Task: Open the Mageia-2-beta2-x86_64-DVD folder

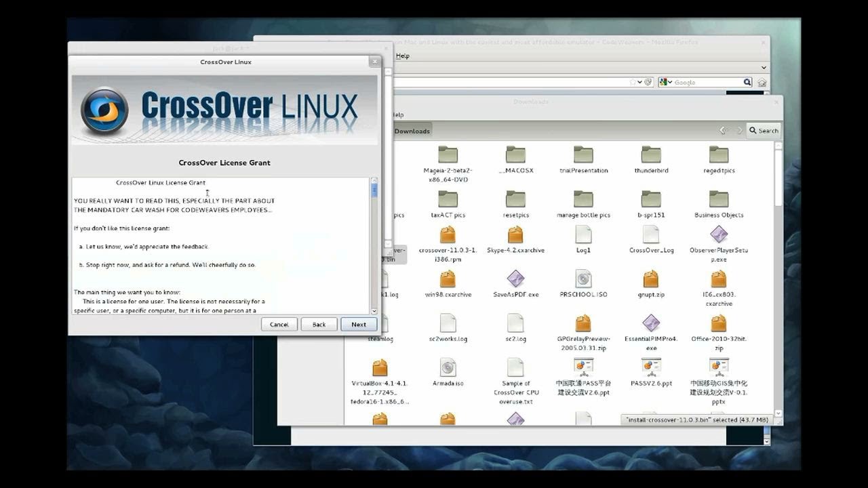Action: [x=448, y=155]
